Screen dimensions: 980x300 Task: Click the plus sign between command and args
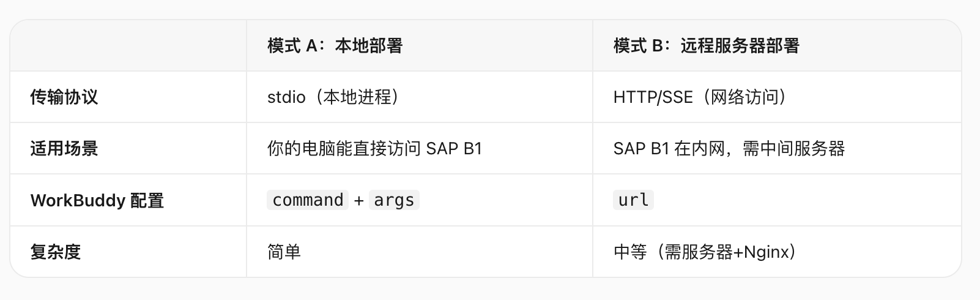[358, 201]
